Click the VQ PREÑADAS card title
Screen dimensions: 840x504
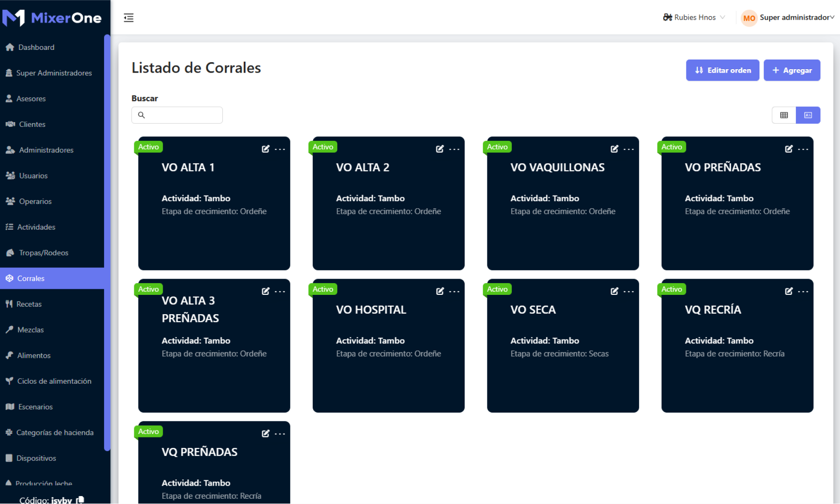(x=199, y=452)
